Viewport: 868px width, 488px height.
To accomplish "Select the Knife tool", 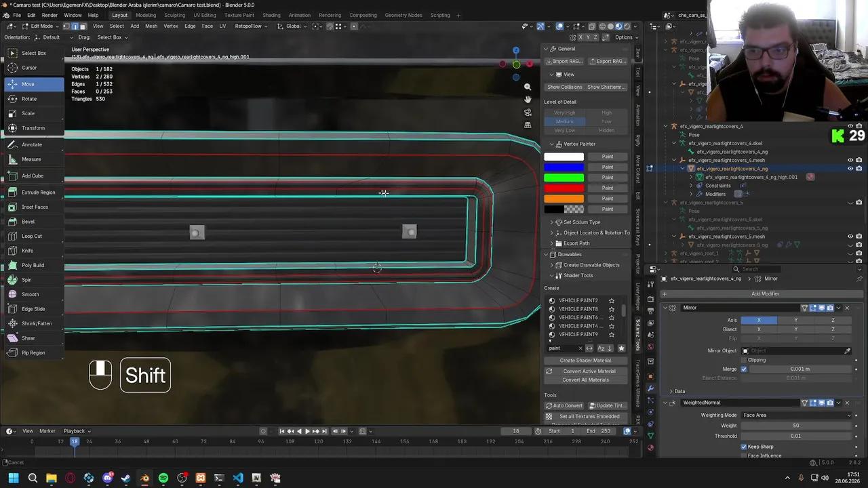I will (34, 251).
